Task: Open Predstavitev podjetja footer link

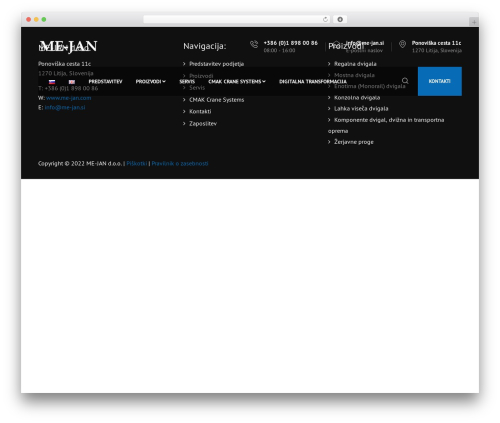Action: coord(216,64)
